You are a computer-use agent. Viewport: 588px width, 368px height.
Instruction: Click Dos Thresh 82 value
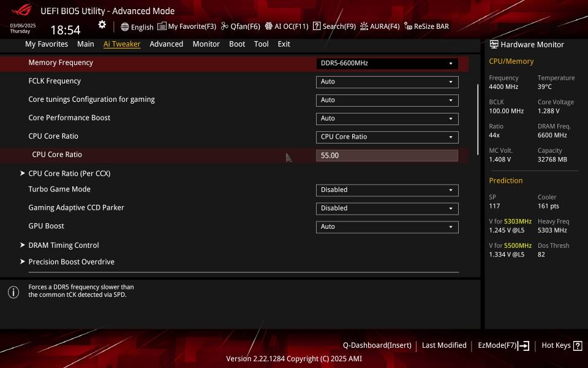coord(541,255)
